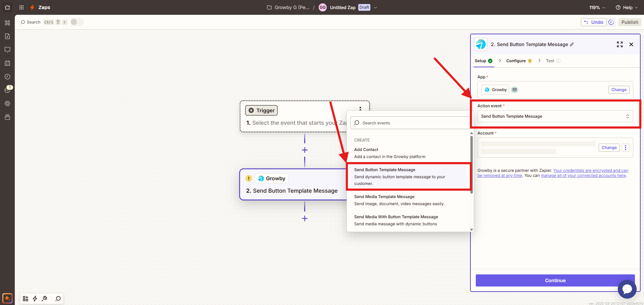
Task: Open Zap history clock icon
Action: click(7, 77)
